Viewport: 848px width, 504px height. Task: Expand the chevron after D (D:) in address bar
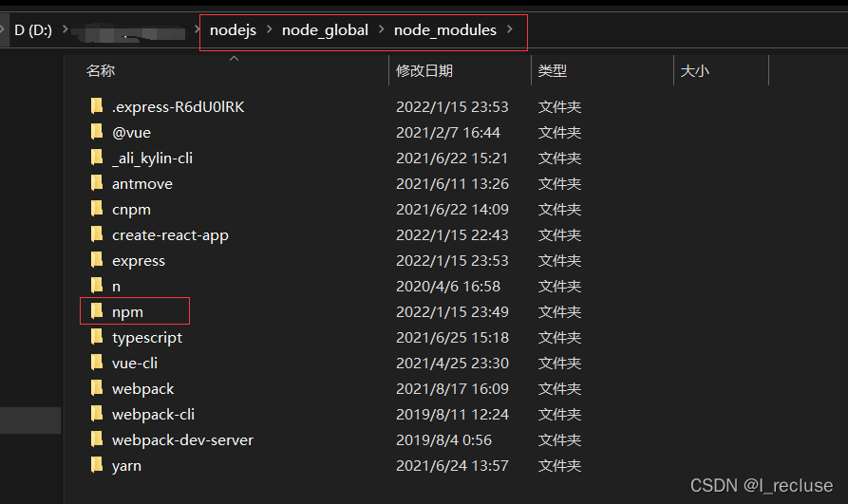[65, 29]
